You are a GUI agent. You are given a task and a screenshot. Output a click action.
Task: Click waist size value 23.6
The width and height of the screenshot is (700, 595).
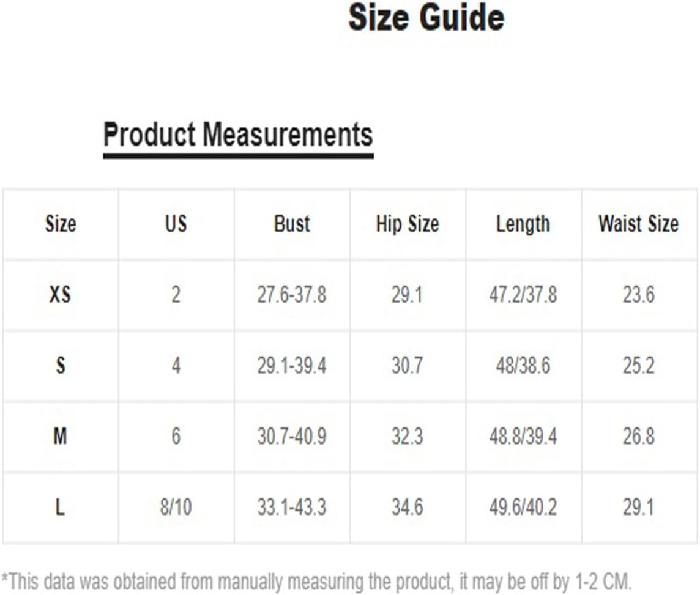(x=638, y=295)
